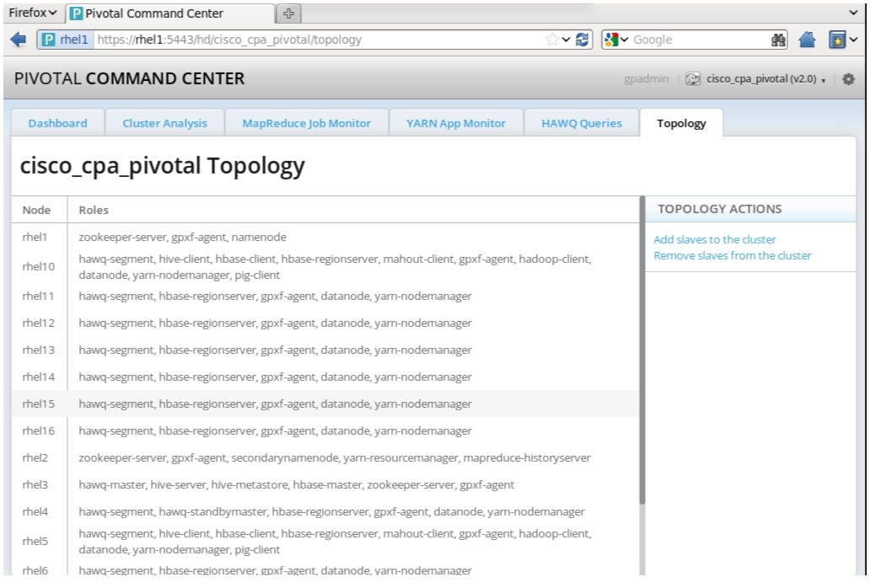The image size is (870, 588).
Task: Expand the URL history dropdown arrow
Action: click(x=566, y=40)
